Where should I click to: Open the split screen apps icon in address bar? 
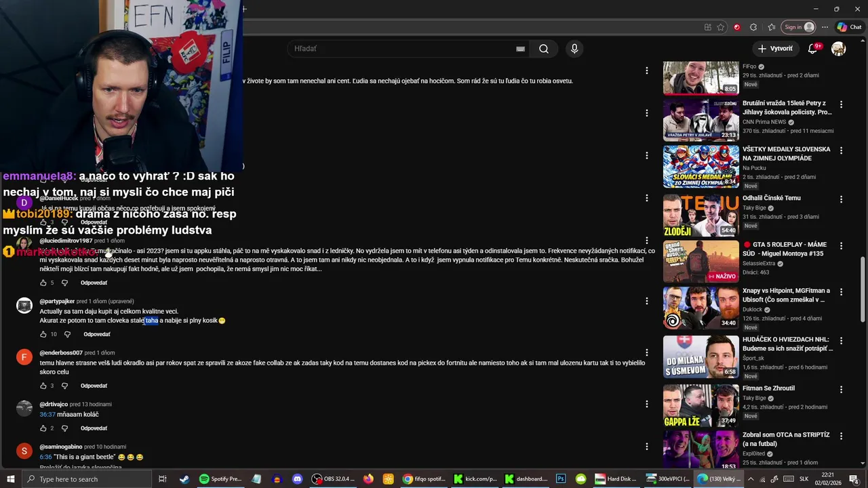coord(707,27)
